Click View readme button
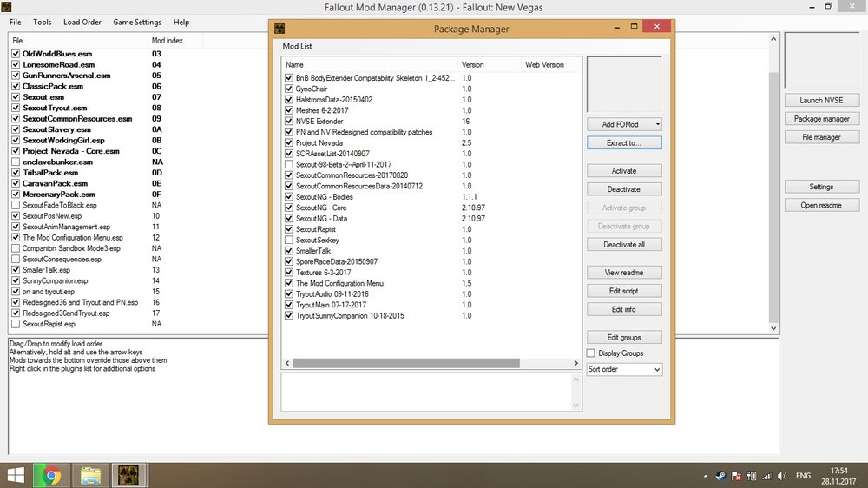This screenshot has height=488, width=868. [624, 273]
